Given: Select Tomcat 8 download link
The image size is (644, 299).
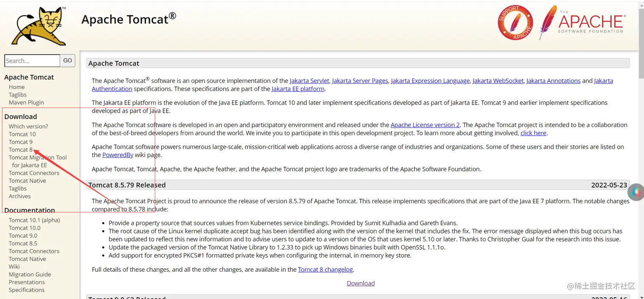Looking at the screenshot, I should [20, 150].
